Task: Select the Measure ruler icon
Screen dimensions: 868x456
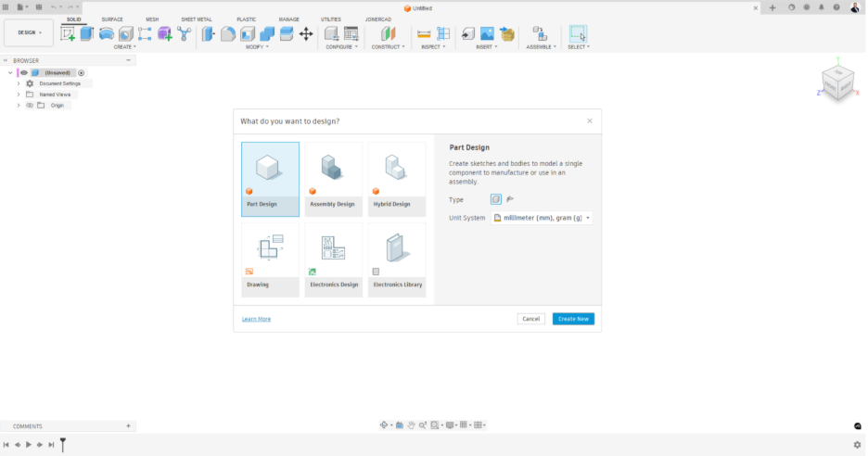Action: point(424,33)
